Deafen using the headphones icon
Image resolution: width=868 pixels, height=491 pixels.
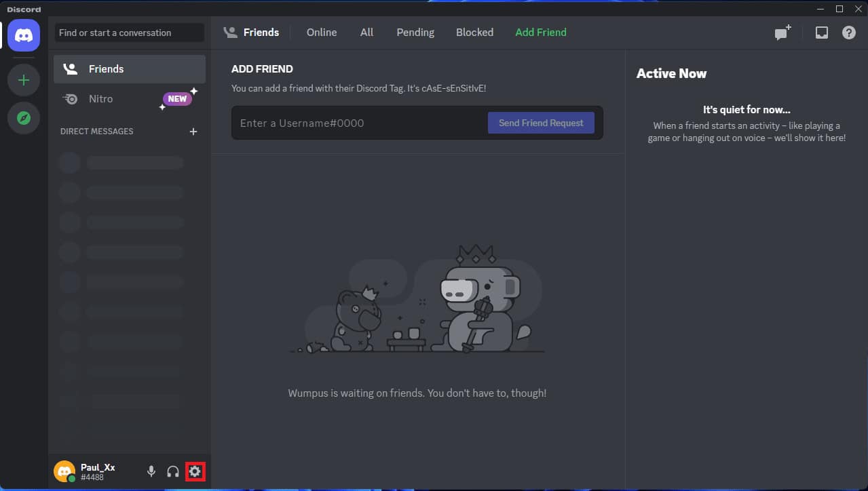click(173, 471)
